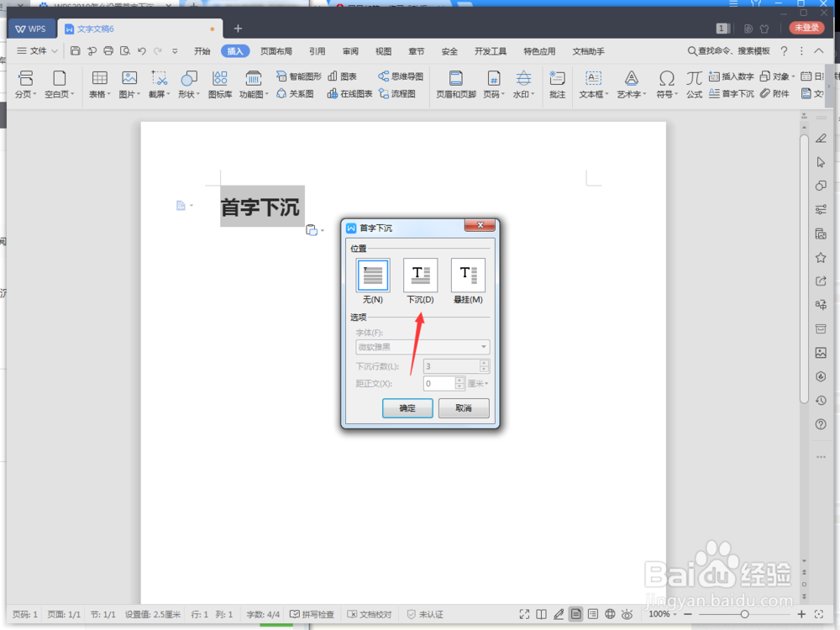This screenshot has height=630, width=840.
Task: Click the 查找命令 search box
Action: coord(729,51)
